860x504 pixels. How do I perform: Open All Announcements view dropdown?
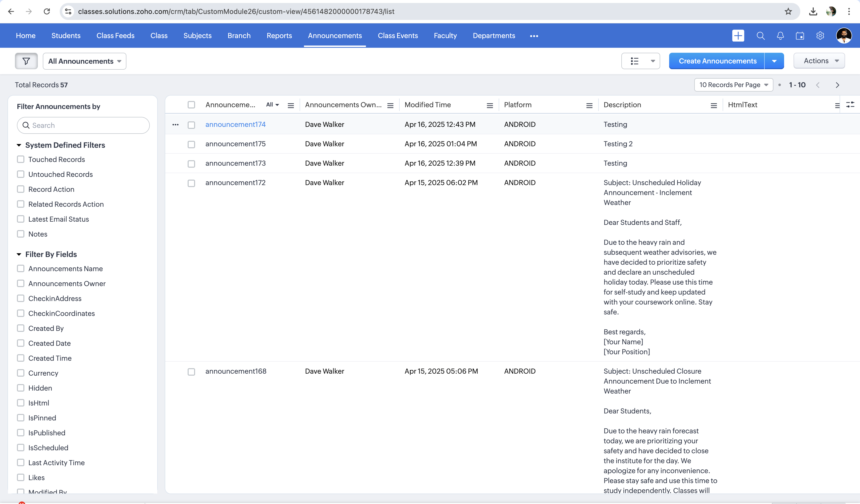pyautogui.click(x=84, y=61)
